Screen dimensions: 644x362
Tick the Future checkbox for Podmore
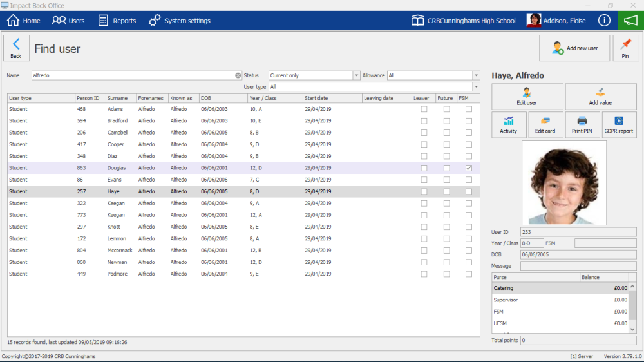pos(446,274)
